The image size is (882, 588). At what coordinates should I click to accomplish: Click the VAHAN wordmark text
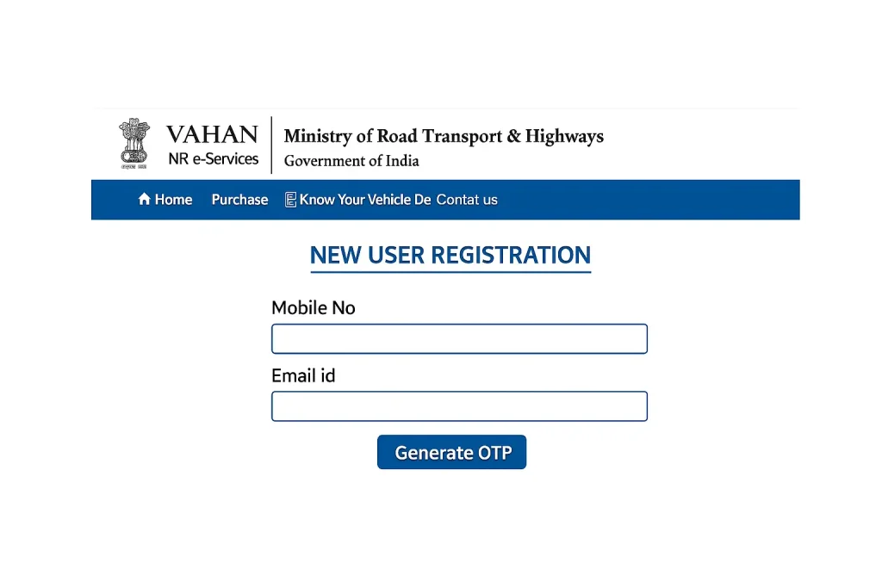pos(212,134)
